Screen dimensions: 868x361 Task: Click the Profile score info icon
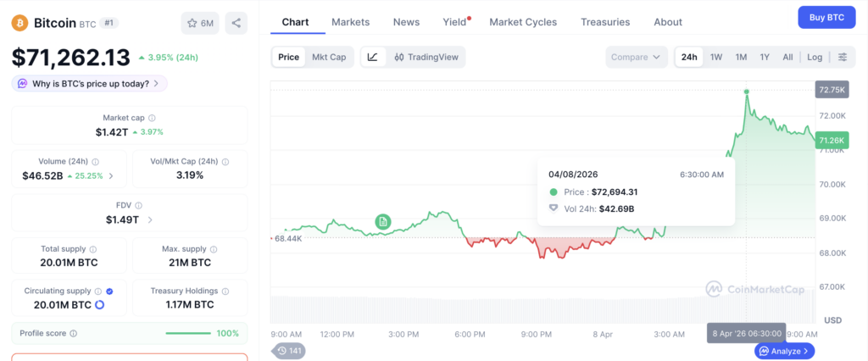coord(74,333)
